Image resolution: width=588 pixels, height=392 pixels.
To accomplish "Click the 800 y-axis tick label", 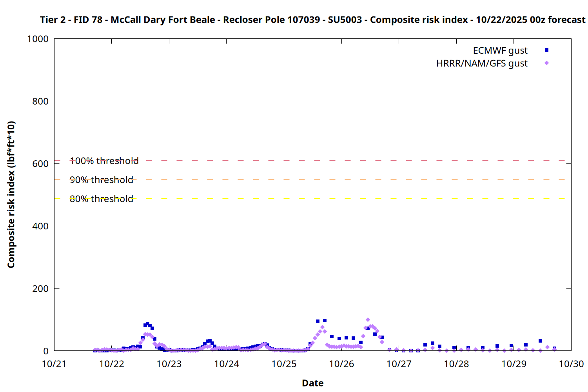I will (x=40, y=101).
